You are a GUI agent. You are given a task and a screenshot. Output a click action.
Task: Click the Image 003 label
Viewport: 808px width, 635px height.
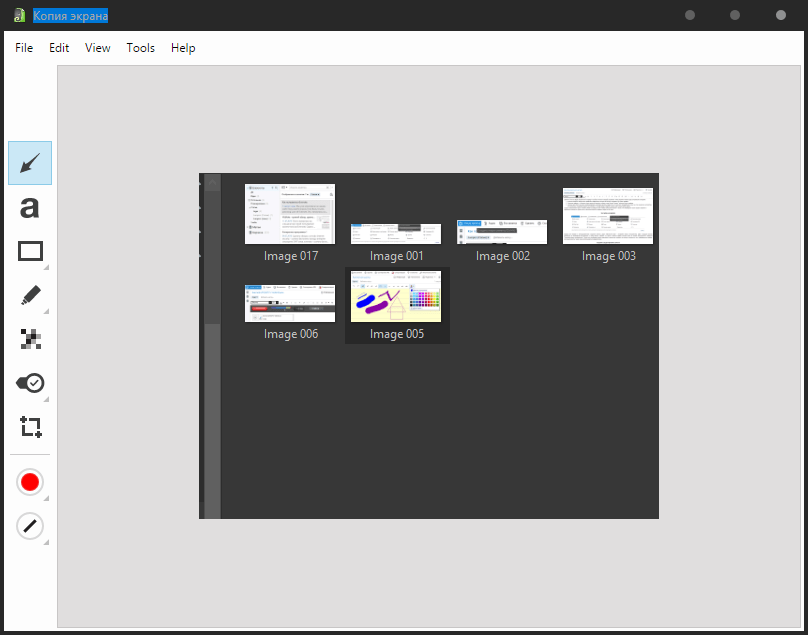(x=609, y=256)
